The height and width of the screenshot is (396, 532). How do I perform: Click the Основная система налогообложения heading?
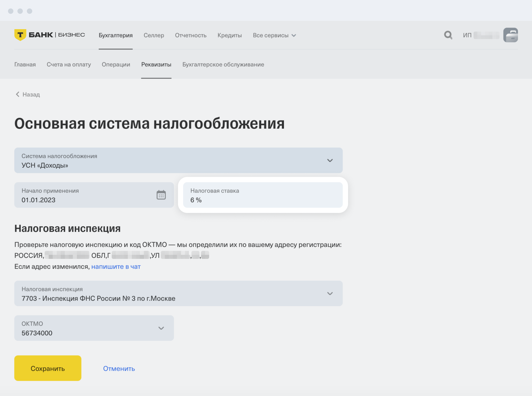pyautogui.click(x=149, y=124)
